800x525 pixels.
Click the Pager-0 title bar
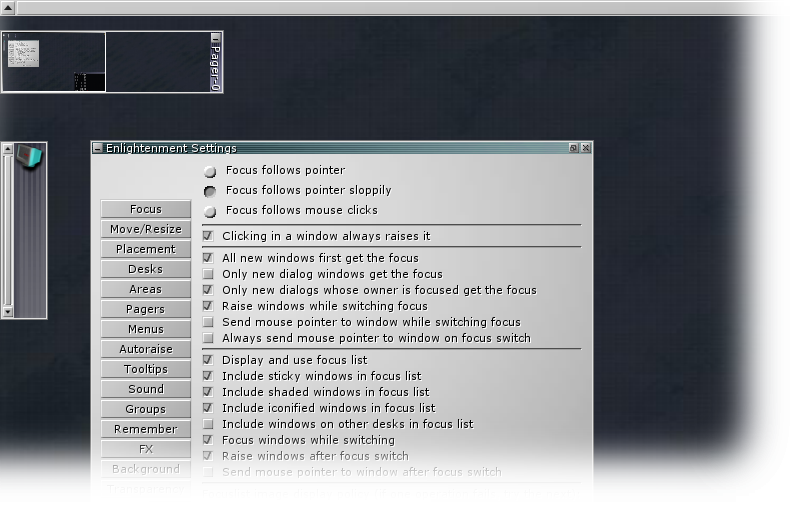click(216, 66)
